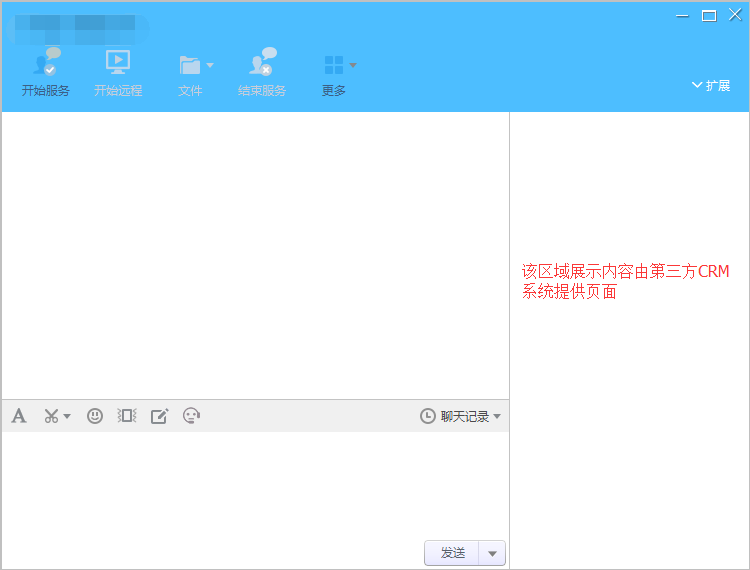This screenshot has width=750, height=570.
Task: Open the emoji smiley picker
Action: point(95,416)
